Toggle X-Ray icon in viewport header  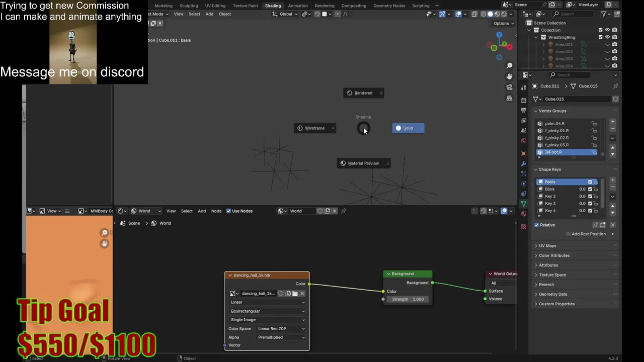point(474,14)
